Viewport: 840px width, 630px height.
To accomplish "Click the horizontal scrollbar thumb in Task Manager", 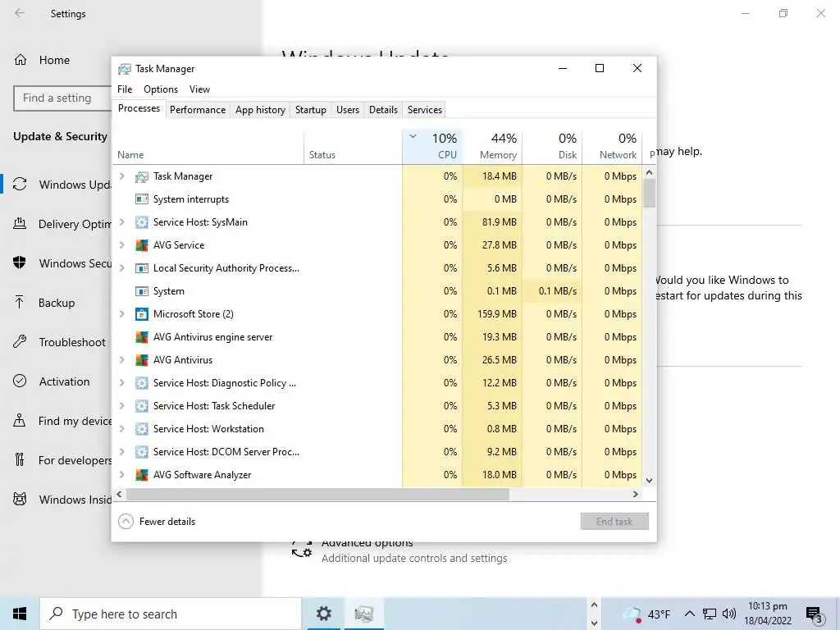I will point(317,495).
